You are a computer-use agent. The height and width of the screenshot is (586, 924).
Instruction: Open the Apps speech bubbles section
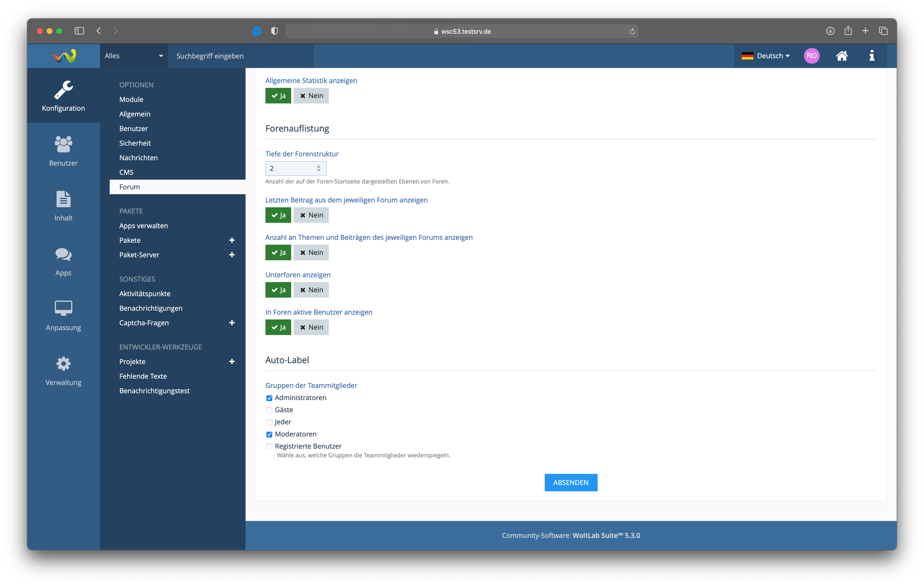tap(63, 260)
